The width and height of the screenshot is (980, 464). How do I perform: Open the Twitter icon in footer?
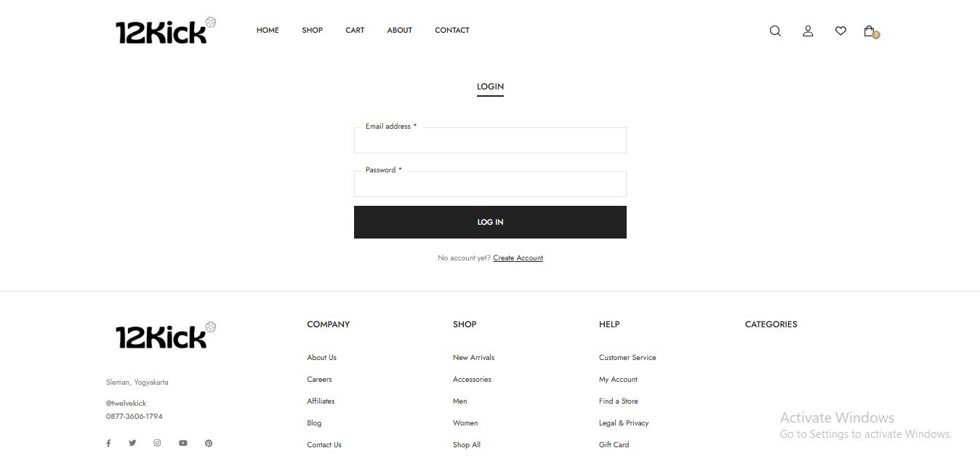click(x=132, y=443)
